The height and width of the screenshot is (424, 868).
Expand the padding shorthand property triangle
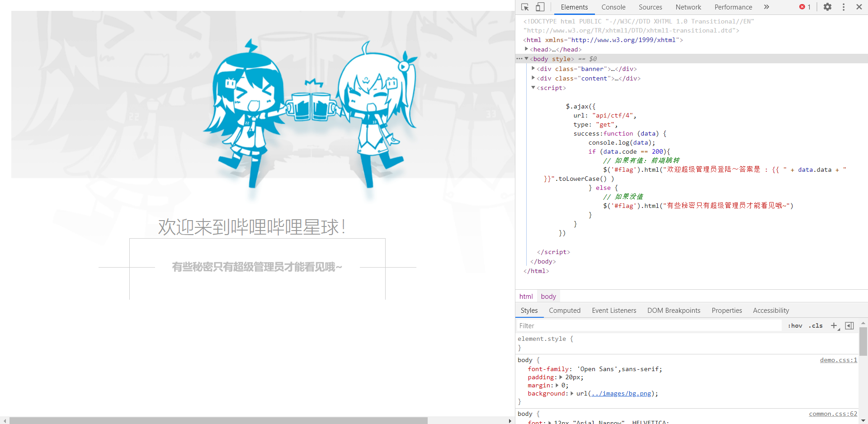[x=561, y=377]
